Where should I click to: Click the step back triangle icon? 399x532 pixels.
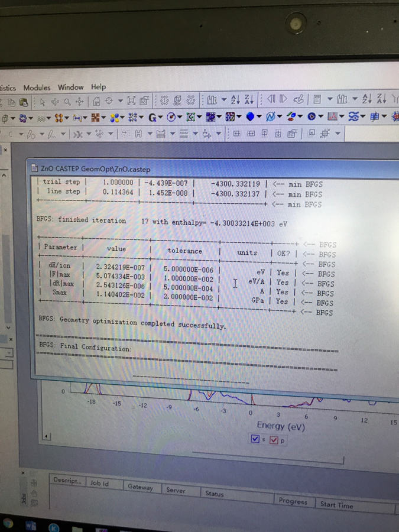[x=271, y=99]
